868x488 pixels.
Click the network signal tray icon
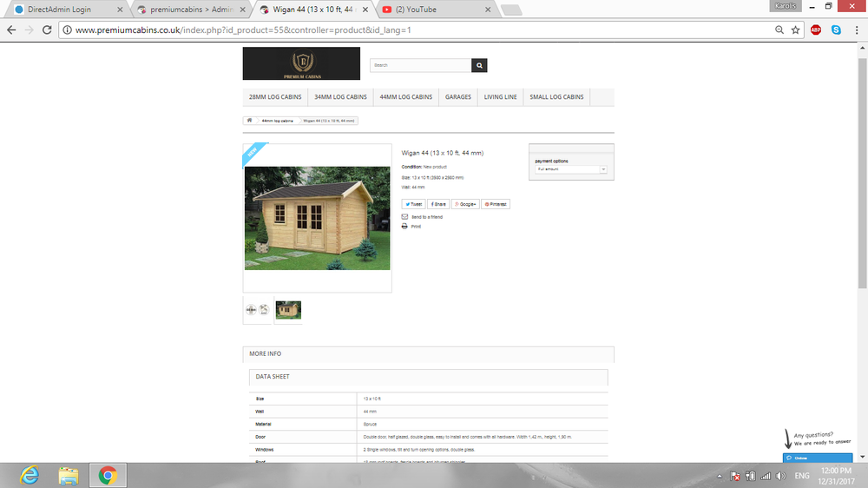point(766,476)
